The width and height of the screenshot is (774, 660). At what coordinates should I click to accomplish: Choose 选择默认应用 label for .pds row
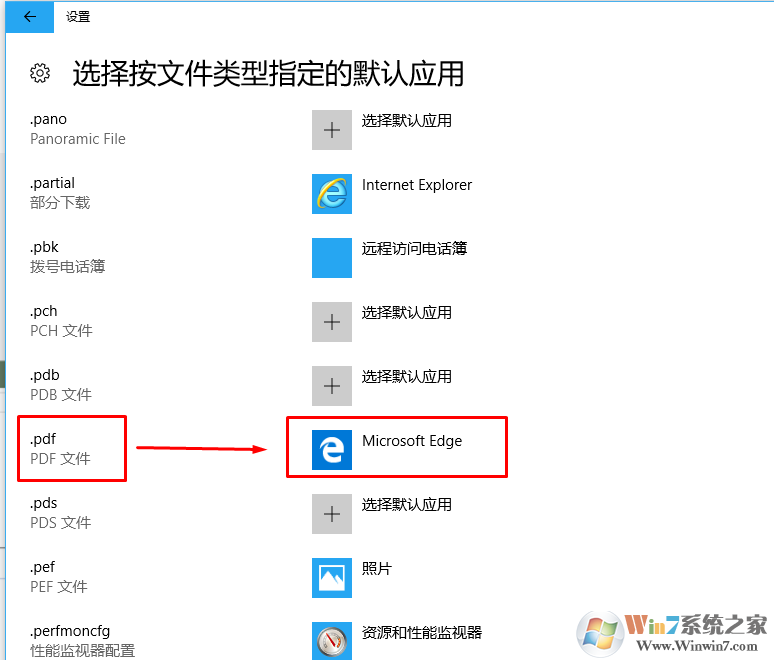point(407,505)
